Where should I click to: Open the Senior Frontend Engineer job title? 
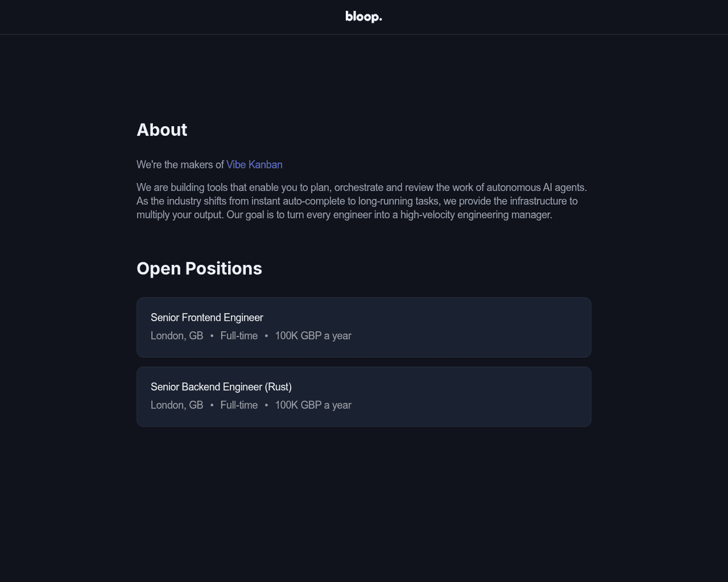pos(207,318)
